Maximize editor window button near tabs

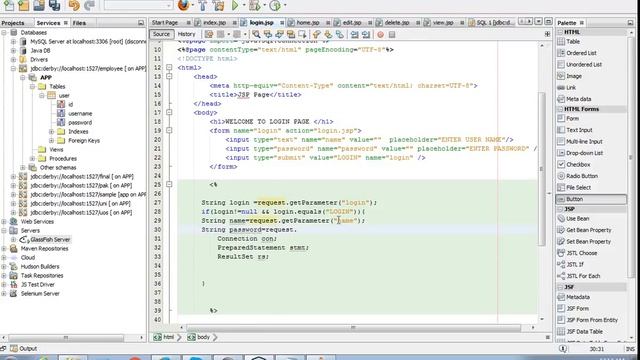pyautogui.click(x=549, y=21)
